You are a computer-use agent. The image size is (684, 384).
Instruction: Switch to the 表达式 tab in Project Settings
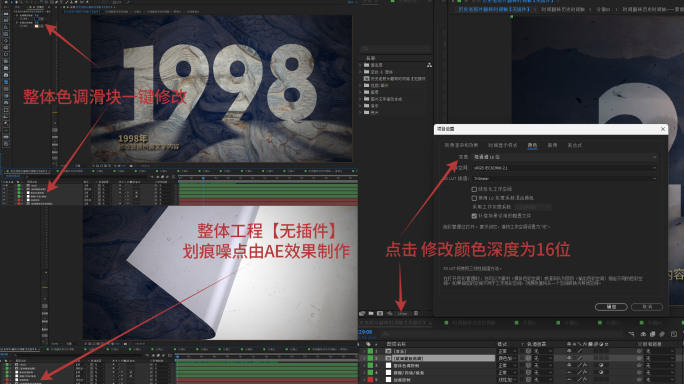pyautogui.click(x=575, y=145)
